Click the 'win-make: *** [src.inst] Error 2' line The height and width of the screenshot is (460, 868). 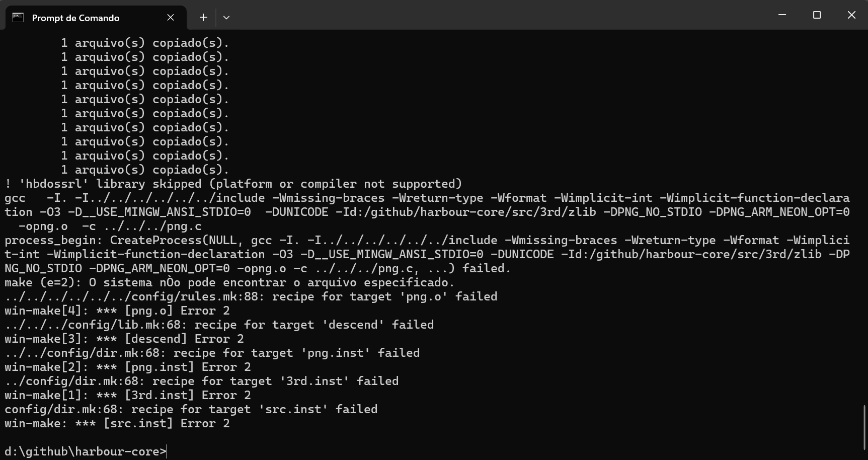[x=117, y=423]
